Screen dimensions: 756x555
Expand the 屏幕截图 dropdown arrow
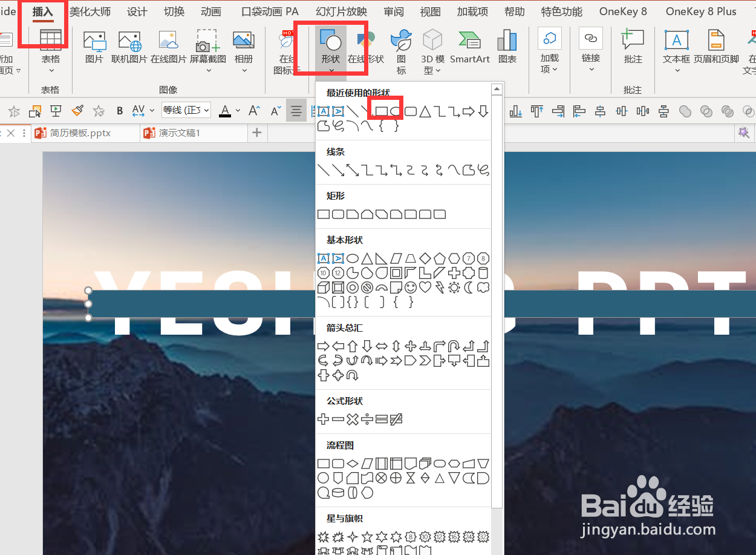[208, 70]
